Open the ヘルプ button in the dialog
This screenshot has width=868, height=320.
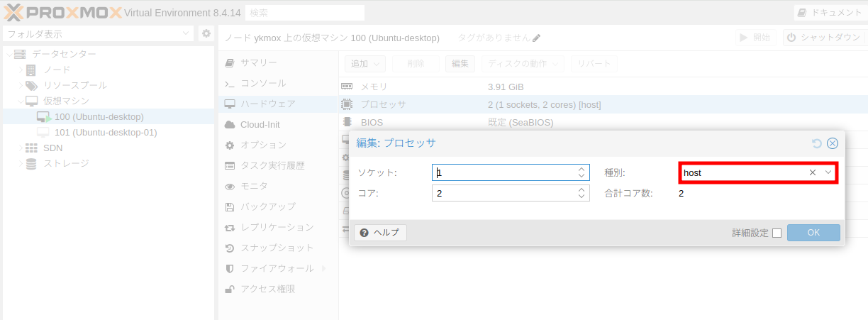coord(380,233)
